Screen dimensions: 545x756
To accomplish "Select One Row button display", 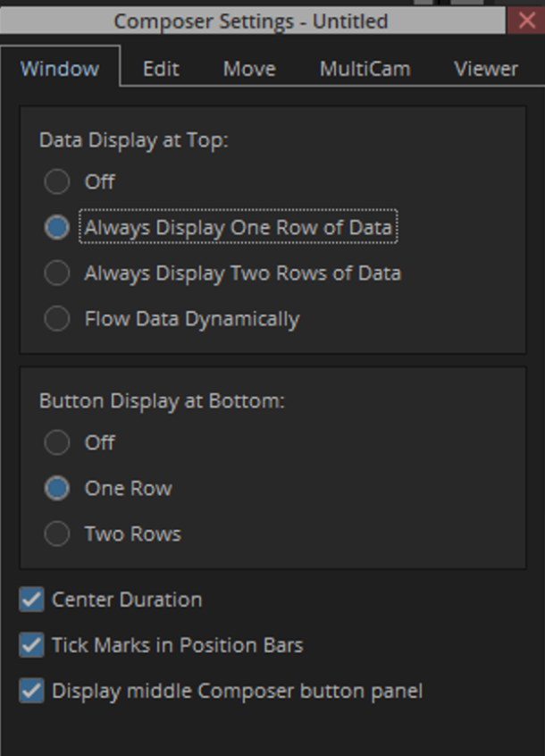I will (57, 488).
